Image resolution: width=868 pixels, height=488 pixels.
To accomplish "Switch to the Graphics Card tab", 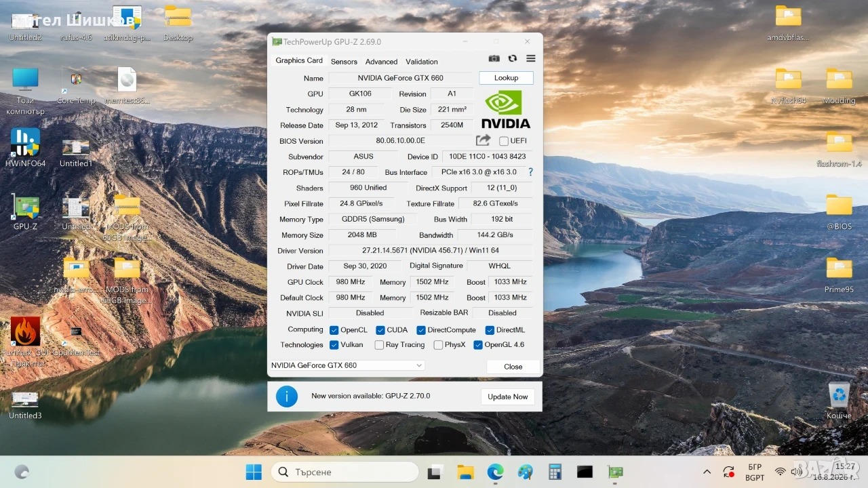I will 299,60.
